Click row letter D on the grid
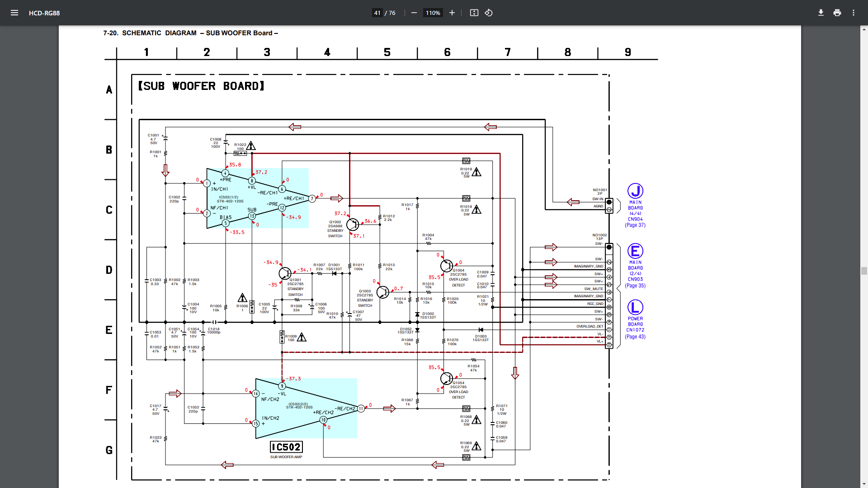 [x=109, y=270]
